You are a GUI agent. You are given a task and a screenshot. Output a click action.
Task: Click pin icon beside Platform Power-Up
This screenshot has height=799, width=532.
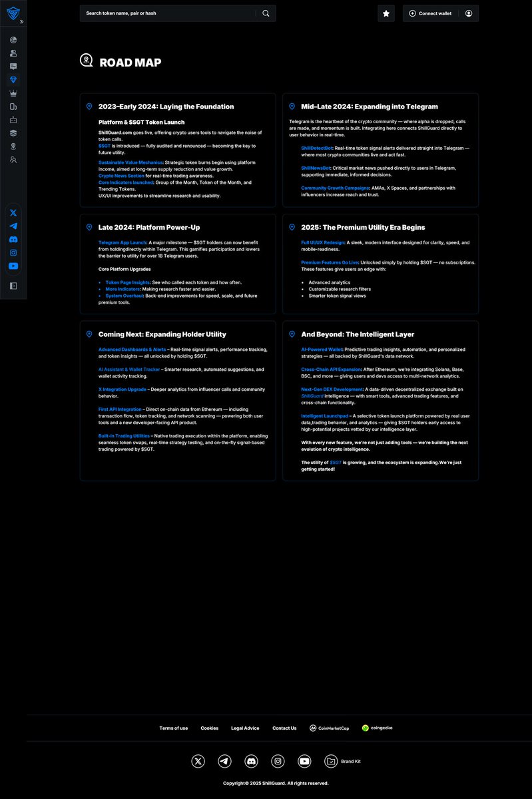pos(89,227)
